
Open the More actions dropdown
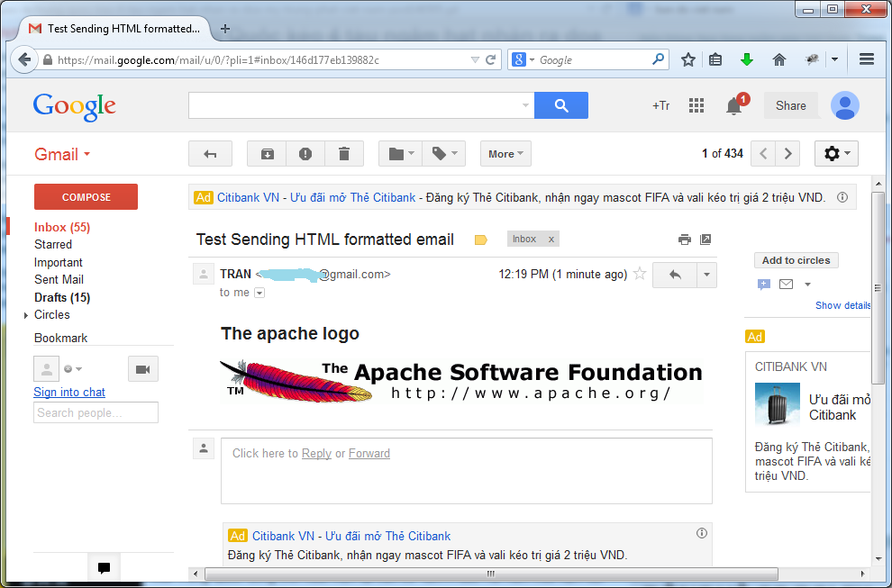click(x=505, y=154)
